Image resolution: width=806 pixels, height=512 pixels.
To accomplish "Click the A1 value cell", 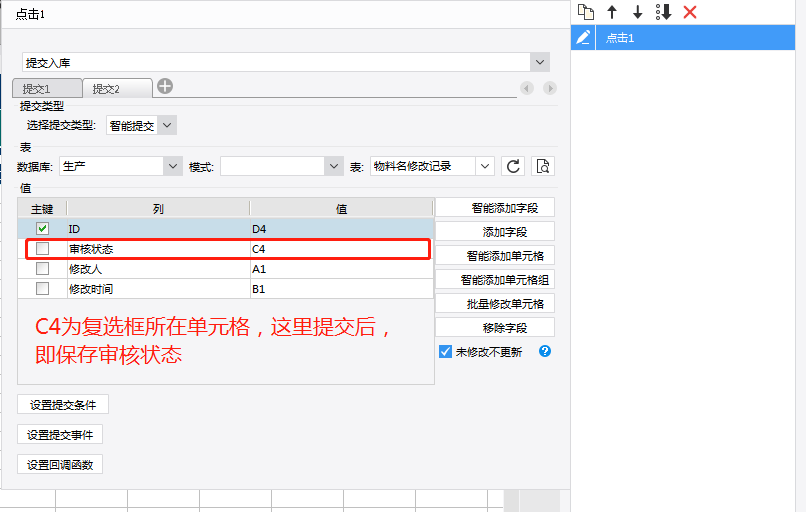I will coord(342,269).
